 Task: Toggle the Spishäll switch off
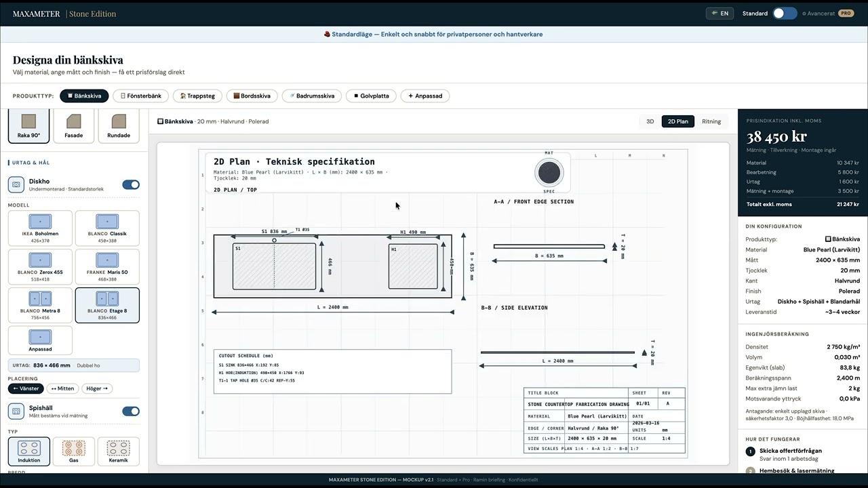pos(131,411)
